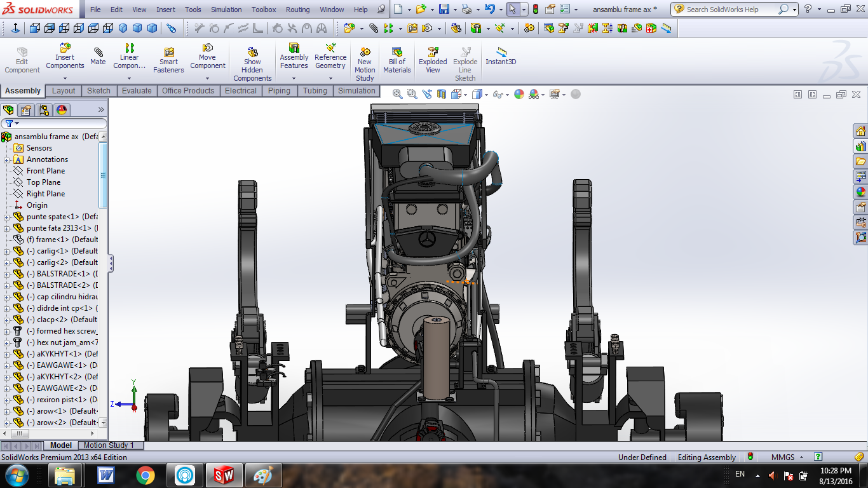Toggle Show Hidden Components
This screenshot has height=488, width=868.
coord(252,64)
